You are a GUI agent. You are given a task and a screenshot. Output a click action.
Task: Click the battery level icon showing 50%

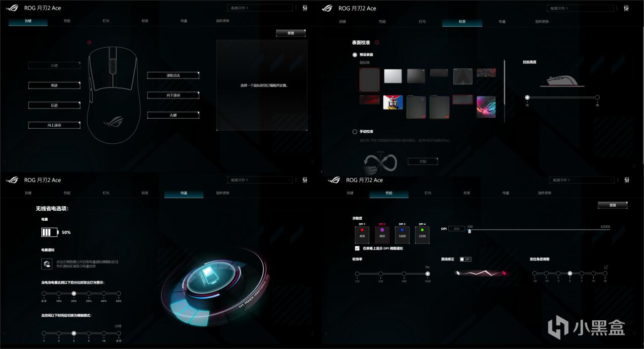pos(50,232)
